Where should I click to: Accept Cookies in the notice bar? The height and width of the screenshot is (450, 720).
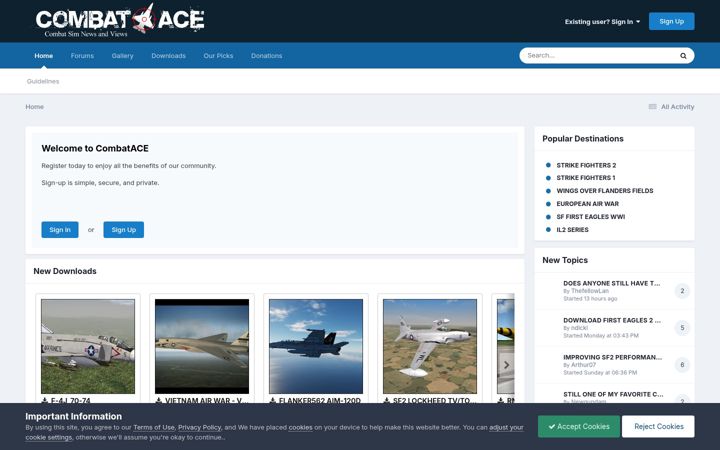tap(579, 427)
